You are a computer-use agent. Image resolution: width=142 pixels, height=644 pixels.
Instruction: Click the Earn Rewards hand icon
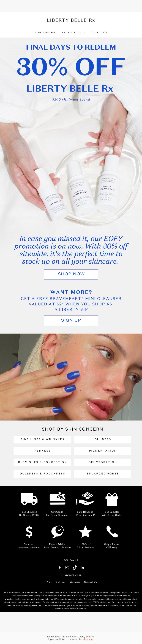85,499
